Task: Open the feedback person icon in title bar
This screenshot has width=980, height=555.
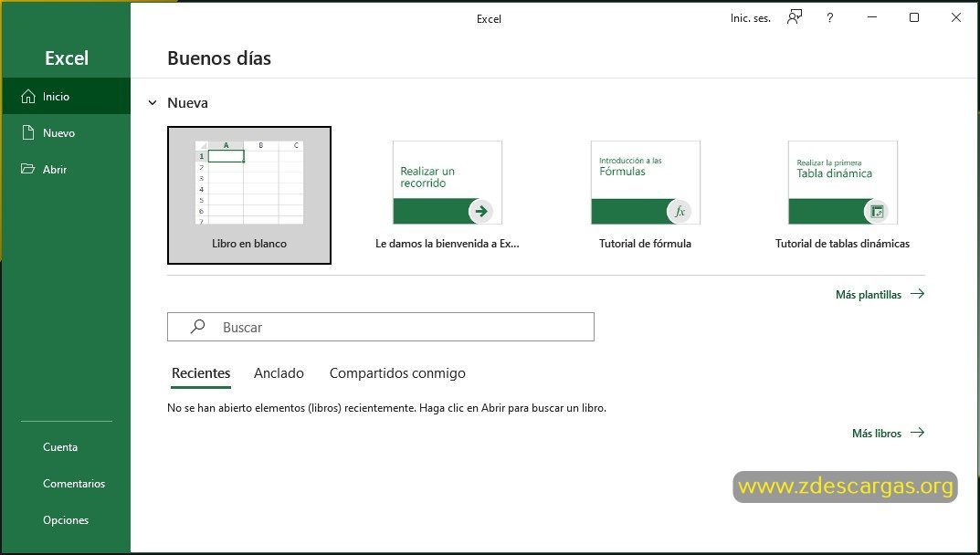Action: 795,17
